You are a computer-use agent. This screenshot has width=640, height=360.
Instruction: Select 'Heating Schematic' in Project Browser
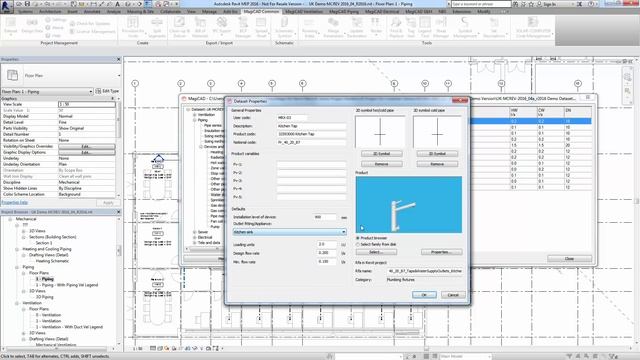click(52, 261)
